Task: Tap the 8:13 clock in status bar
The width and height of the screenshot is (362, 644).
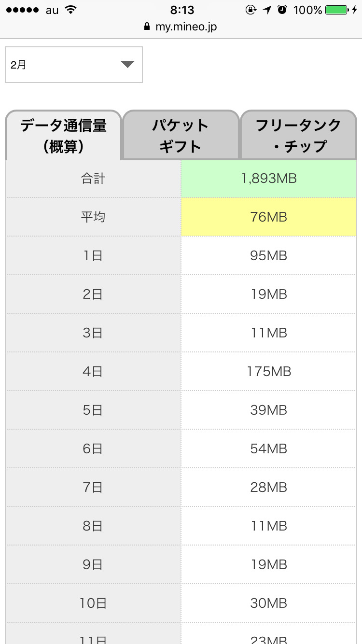Action: point(182,10)
